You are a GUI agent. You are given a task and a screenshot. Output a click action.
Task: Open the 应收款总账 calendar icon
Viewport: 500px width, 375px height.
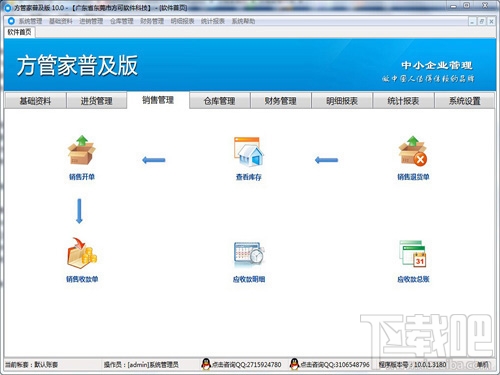(x=413, y=254)
